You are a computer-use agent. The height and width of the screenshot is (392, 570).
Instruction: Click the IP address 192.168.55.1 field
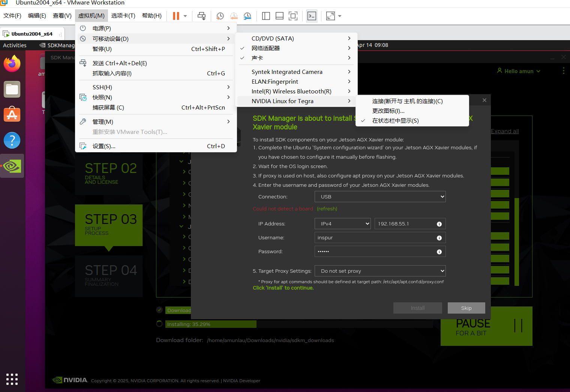click(410, 224)
